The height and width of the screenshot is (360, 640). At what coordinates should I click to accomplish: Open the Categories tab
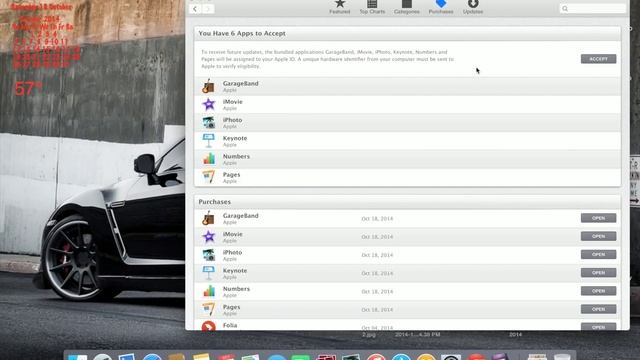[407, 7]
